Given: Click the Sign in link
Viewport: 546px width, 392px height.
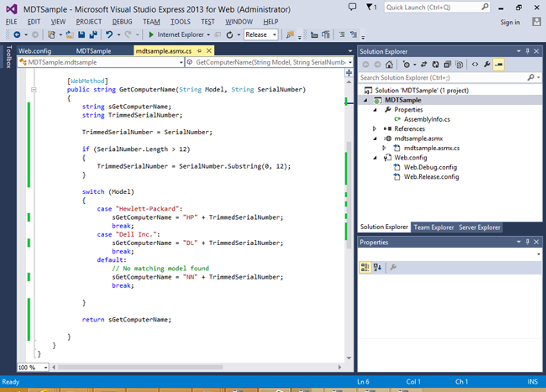Looking at the screenshot, I should (510, 23).
